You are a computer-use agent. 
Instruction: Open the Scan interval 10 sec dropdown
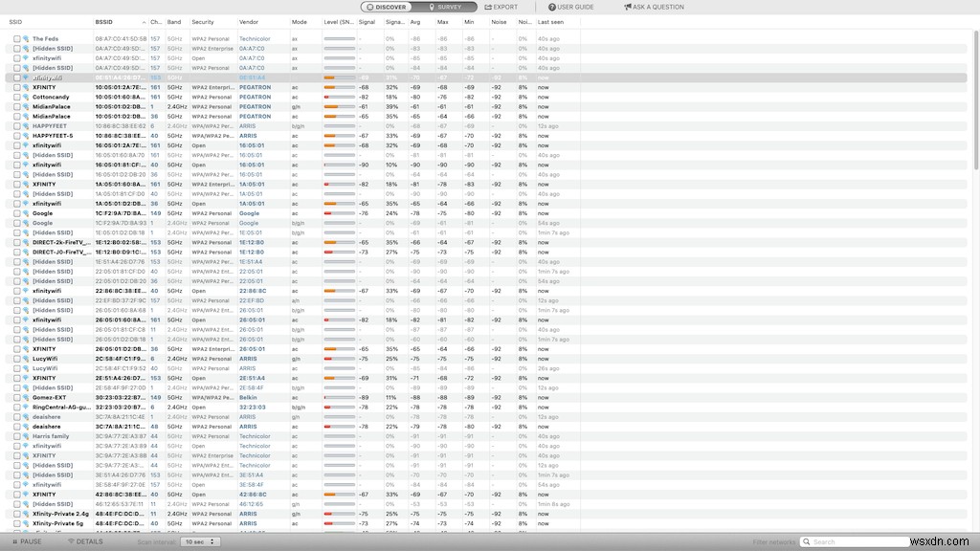[x=200, y=541]
